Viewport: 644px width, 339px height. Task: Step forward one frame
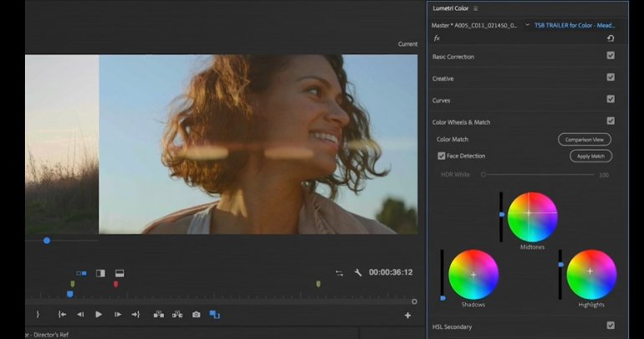click(x=117, y=315)
